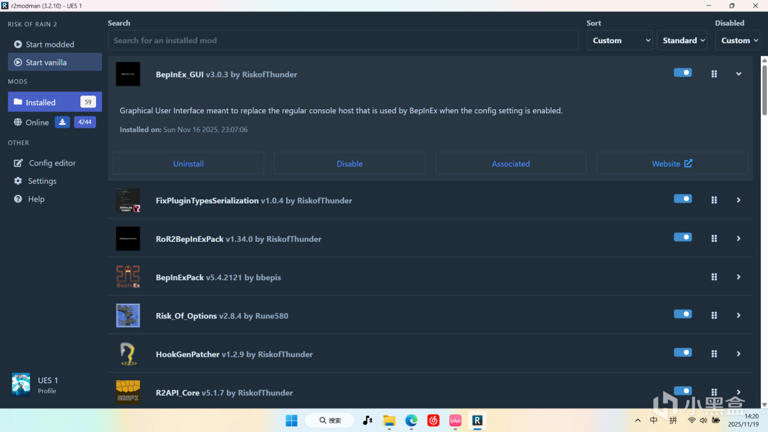Click drag handle icon for RoR2BepInExPack
Image resolution: width=768 pixels, height=432 pixels.
click(x=714, y=238)
